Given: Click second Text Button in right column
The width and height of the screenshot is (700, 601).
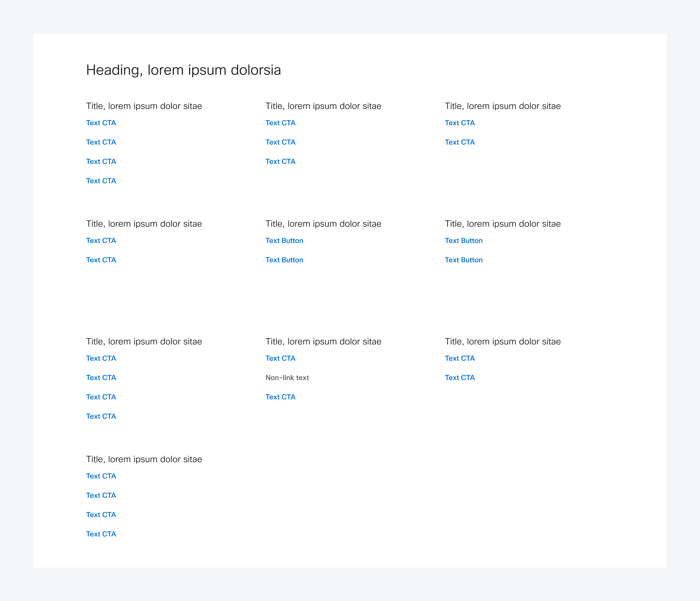Looking at the screenshot, I should tap(463, 260).
